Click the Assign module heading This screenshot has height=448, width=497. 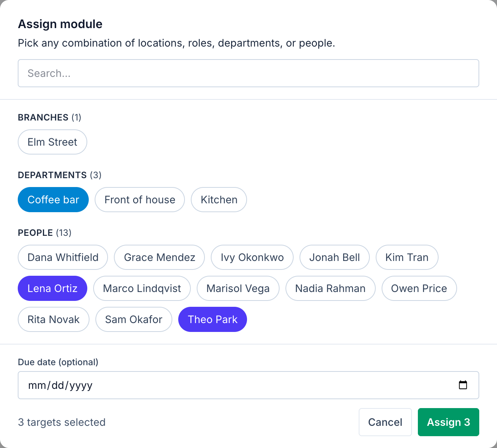coord(60,24)
